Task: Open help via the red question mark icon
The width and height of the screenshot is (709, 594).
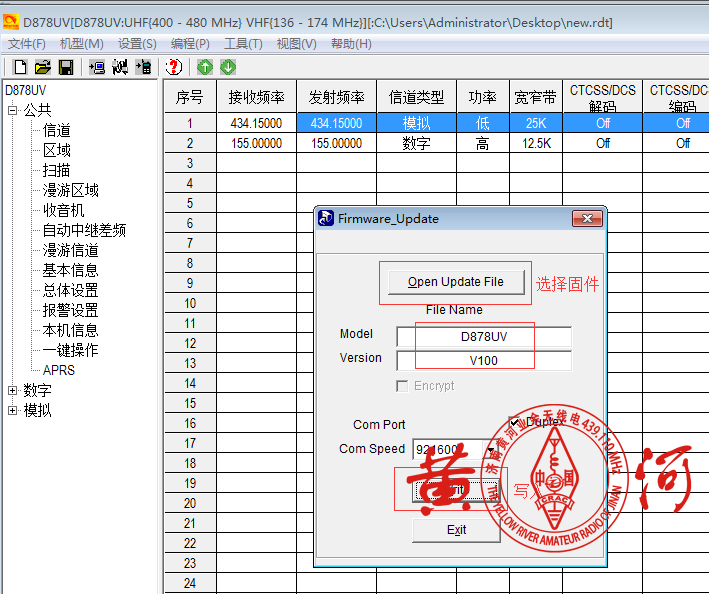Action: click(x=174, y=67)
